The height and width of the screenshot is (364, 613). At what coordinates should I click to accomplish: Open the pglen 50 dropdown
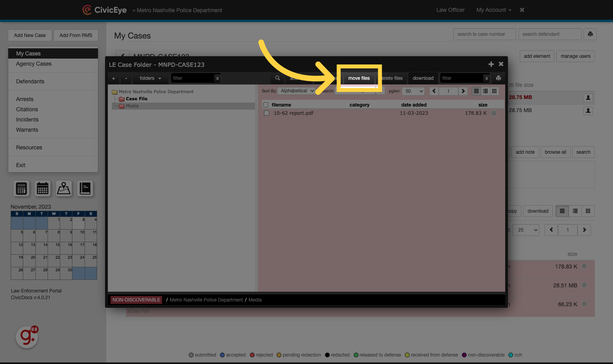point(414,91)
